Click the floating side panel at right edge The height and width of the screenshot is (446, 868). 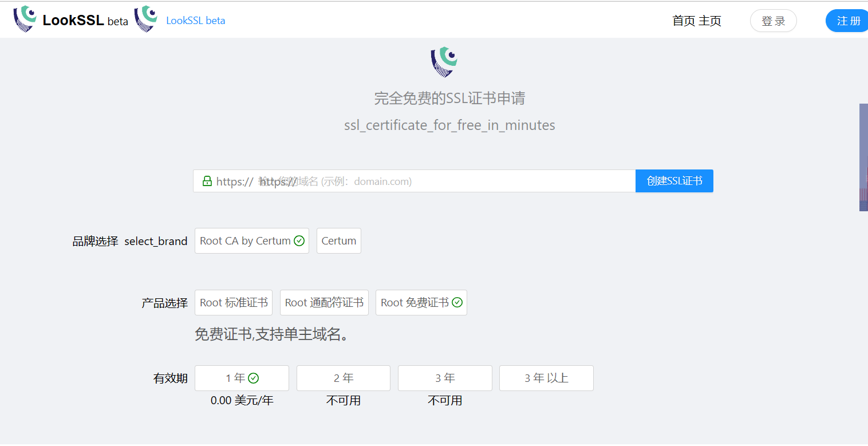pyautogui.click(x=863, y=157)
